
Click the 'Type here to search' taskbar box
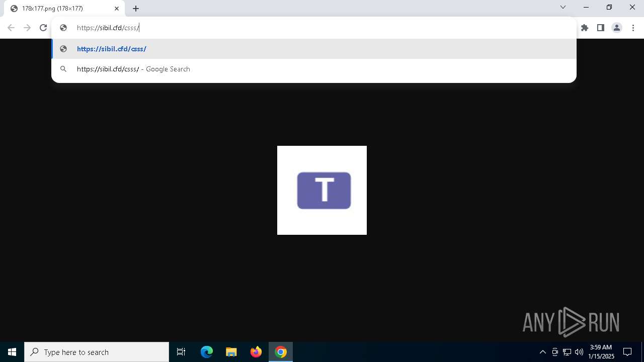(97, 352)
